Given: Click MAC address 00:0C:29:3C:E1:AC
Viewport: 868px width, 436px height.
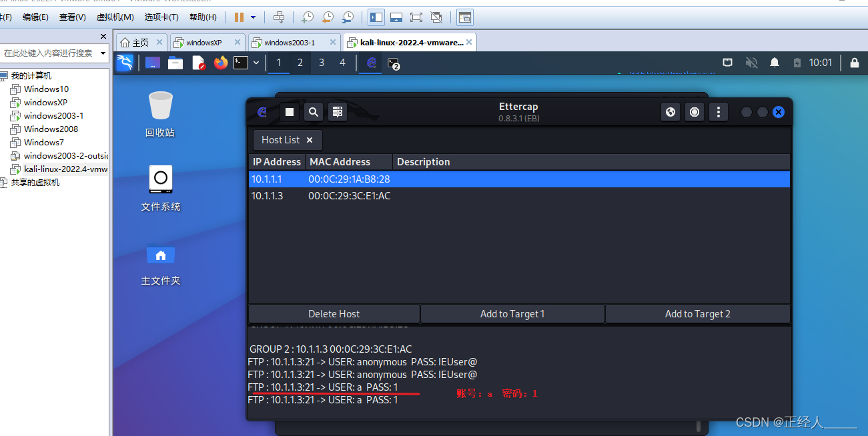Looking at the screenshot, I should 349,196.
